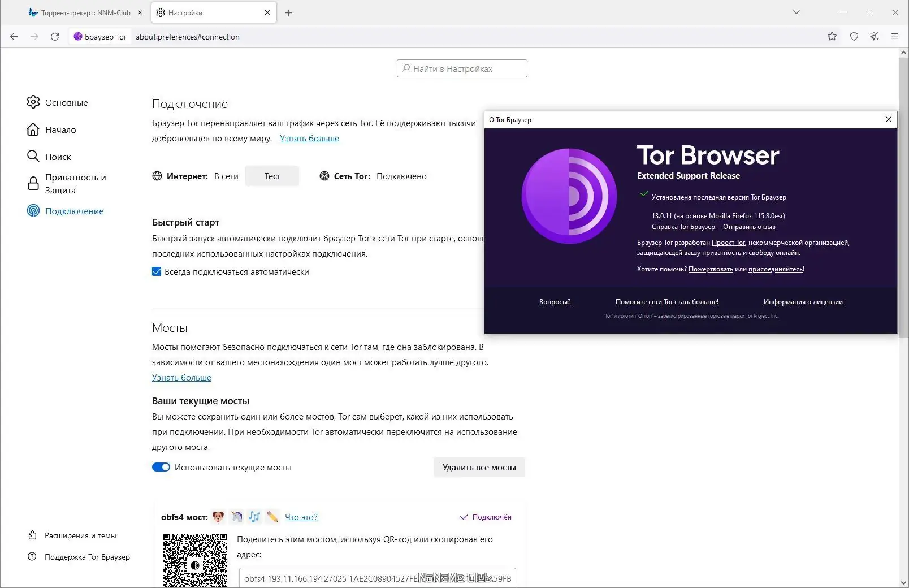Image resolution: width=909 pixels, height=588 pixels.
Task: Click the bridge QR code image
Action: point(195,560)
